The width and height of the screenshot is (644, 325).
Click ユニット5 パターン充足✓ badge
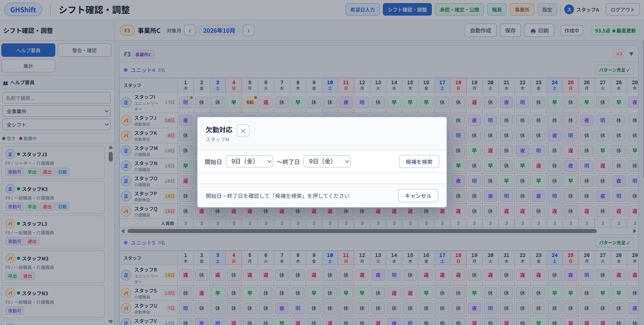pos(614,243)
